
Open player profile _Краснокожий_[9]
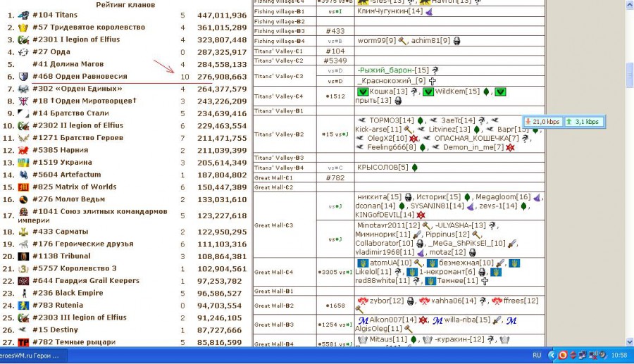coord(392,81)
